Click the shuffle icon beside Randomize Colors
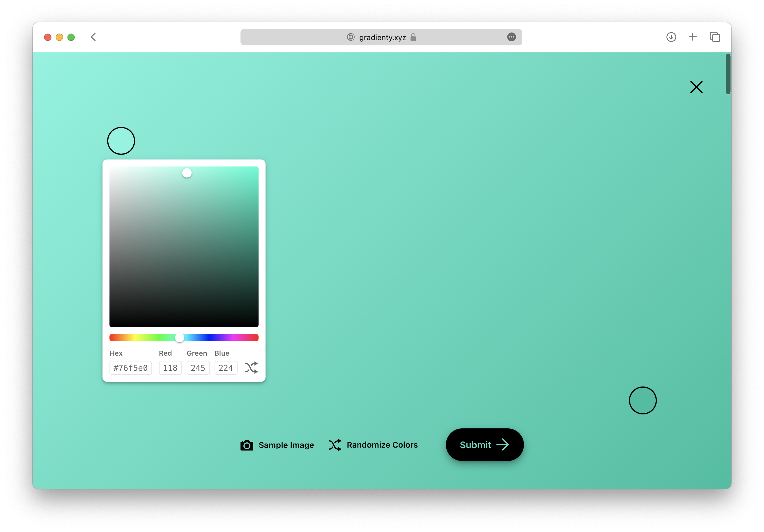This screenshot has height=532, width=764. click(x=335, y=445)
